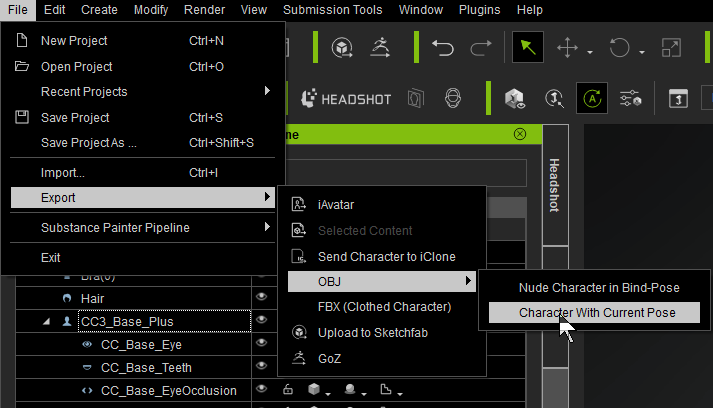Select Nude Character in Bind-Pose
The image size is (713, 408).
[x=594, y=287]
